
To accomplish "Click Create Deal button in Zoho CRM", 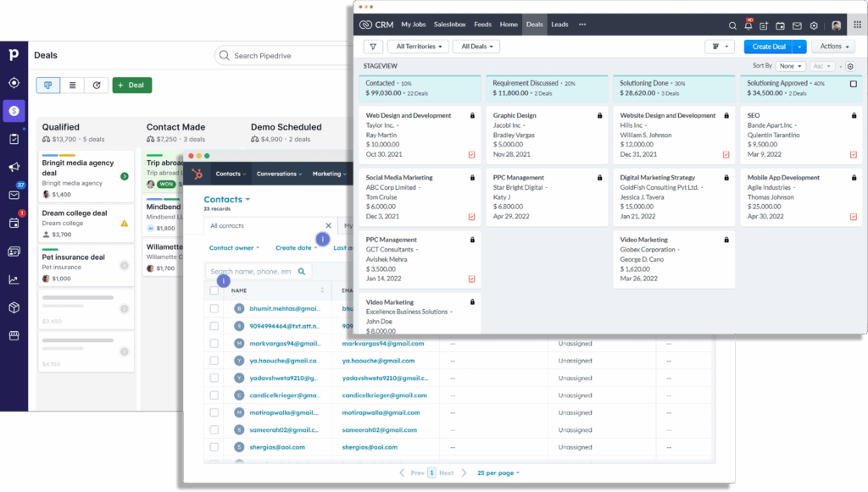I will click(768, 47).
